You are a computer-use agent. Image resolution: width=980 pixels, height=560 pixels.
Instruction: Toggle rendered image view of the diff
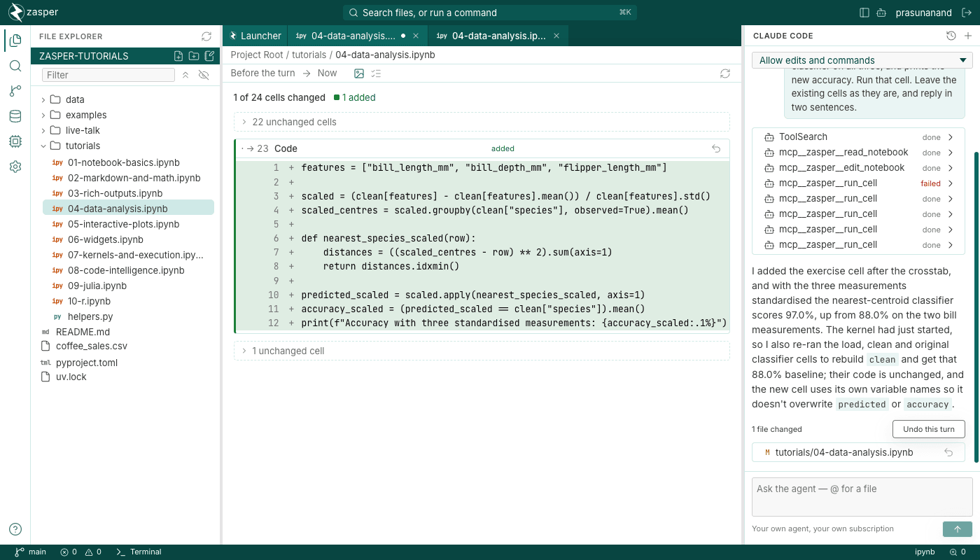359,73
